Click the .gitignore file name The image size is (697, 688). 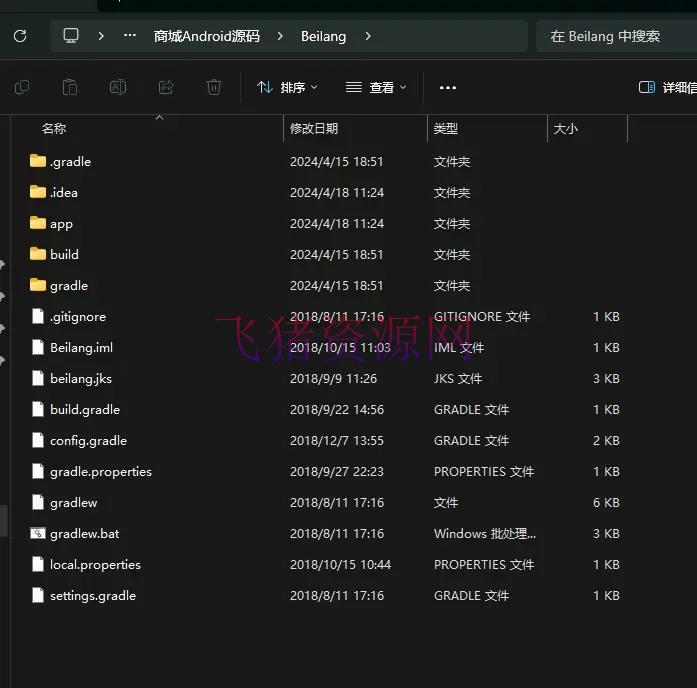coord(78,317)
